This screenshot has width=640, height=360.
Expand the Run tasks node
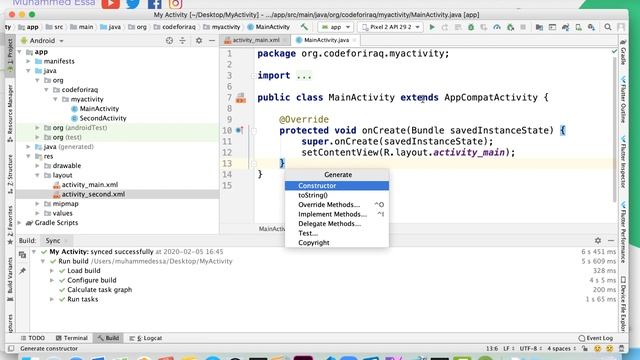pyautogui.click(x=52, y=299)
